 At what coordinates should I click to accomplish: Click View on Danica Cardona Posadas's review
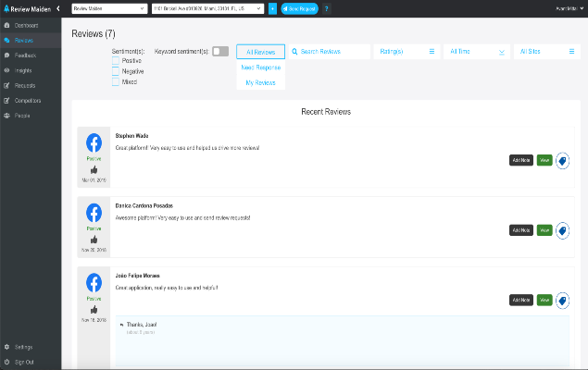coord(544,230)
